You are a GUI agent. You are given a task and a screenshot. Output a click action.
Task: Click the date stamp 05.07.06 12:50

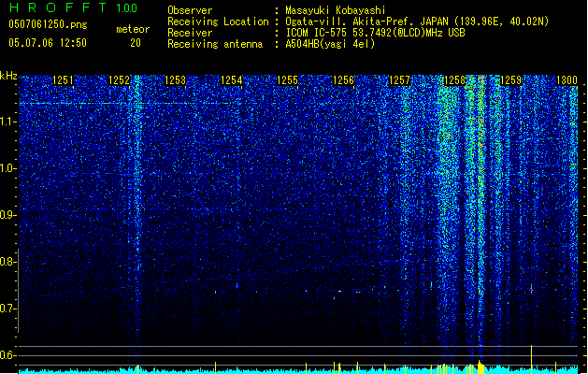pyautogui.click(x=48, y=43)
